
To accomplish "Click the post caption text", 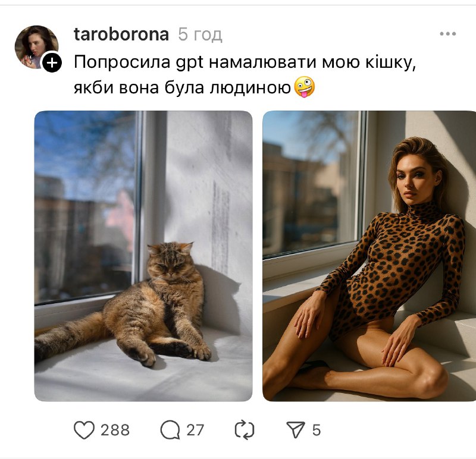I will click(x=245, y=75).
